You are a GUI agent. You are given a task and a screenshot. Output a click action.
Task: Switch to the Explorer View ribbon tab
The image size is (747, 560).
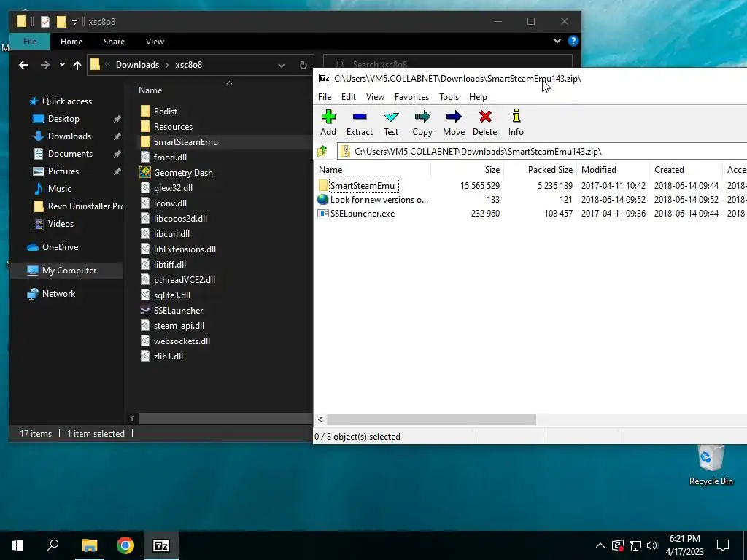point(155,42)
